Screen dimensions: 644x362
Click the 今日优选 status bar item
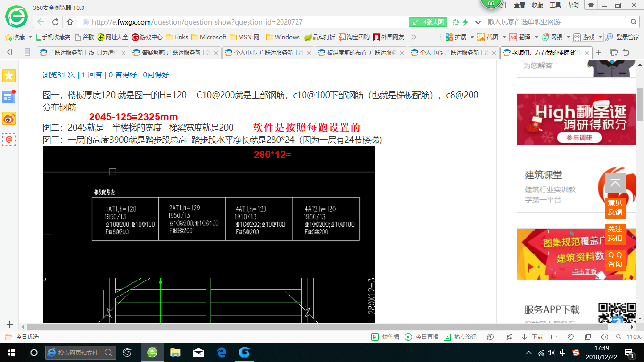pyautogui.click(x=22, y=337)
